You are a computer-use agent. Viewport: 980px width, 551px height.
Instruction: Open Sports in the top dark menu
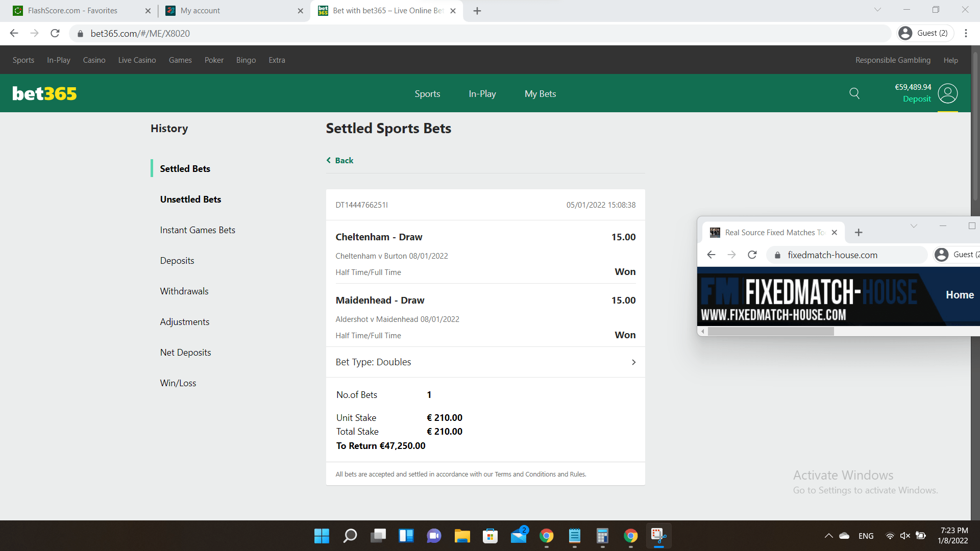[x=23, y=60]
